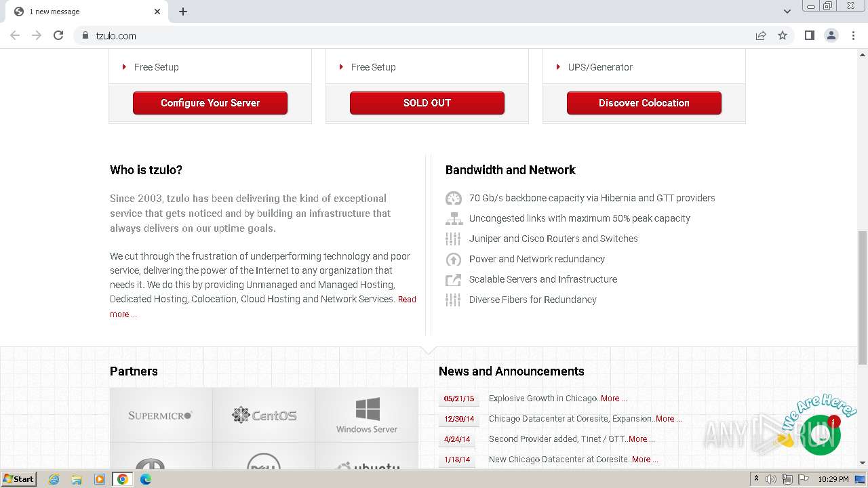This screenshot has width=868, height=488.
Task: Open More link for Second Provider added
Action: (x=641, y=439)
